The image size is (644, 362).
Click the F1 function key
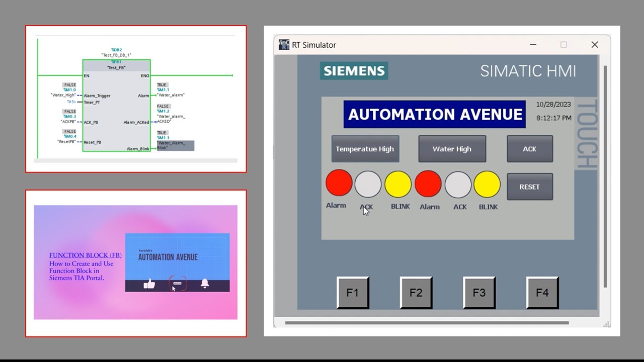(353, 293)
